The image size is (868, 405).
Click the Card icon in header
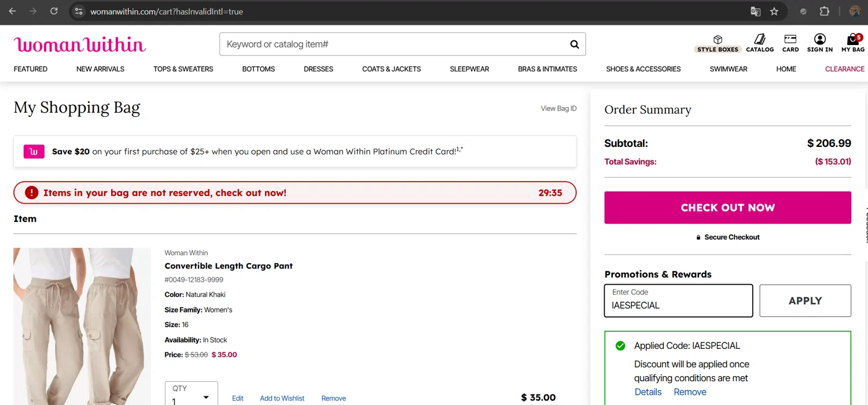pyautogui.click(x=790, y=39)
